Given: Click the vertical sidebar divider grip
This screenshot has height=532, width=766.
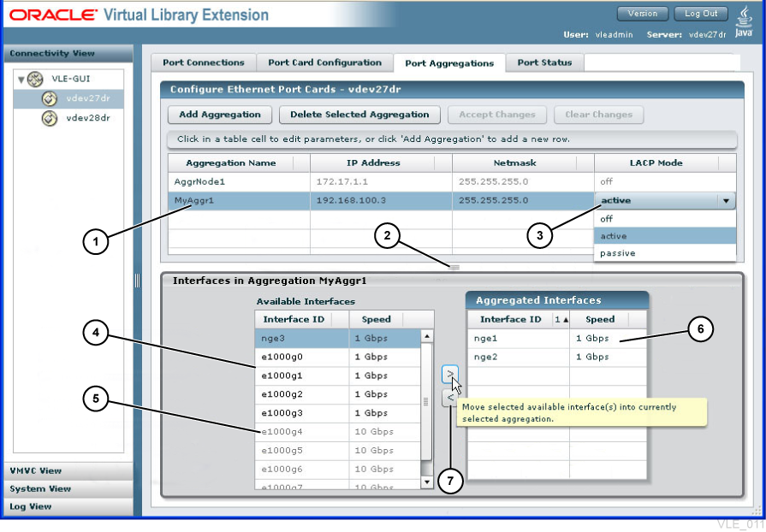Looking at the screenshot, I should click(x=137, y=281).
